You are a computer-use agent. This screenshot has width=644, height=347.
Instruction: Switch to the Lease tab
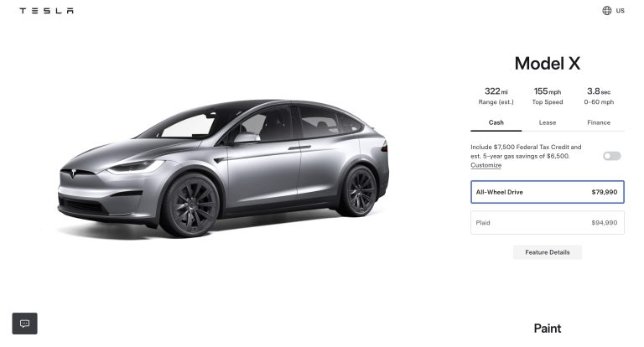pos(547,122)
